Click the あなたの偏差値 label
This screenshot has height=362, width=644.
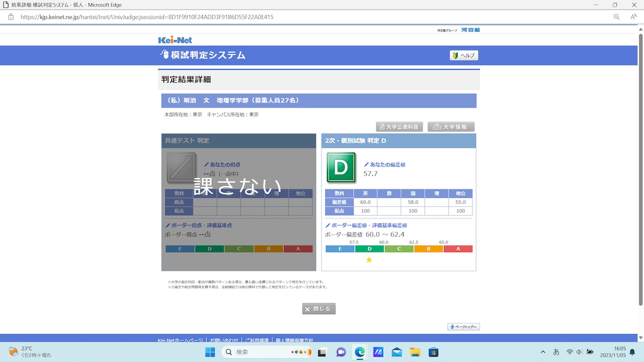[387, 165]
